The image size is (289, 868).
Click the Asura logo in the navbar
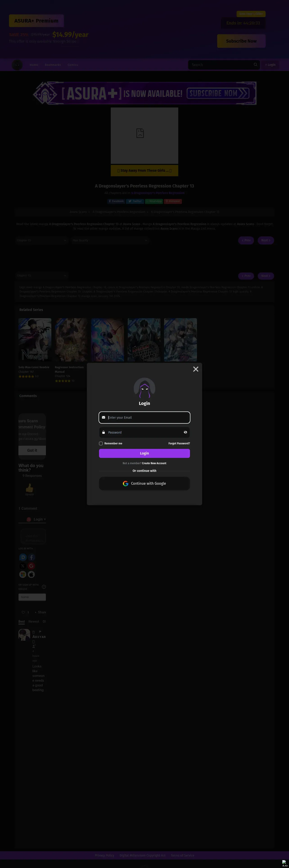click(17, 65)
